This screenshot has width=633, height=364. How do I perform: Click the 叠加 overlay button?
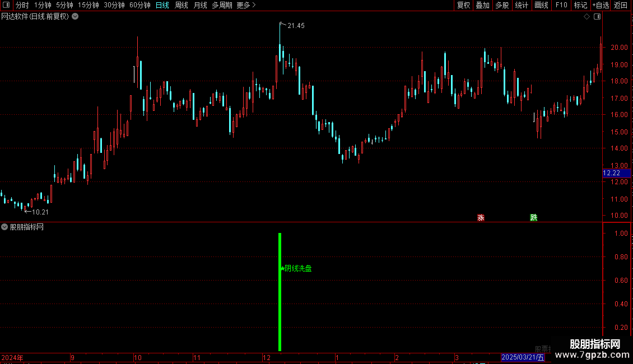[x=482, y=5]
